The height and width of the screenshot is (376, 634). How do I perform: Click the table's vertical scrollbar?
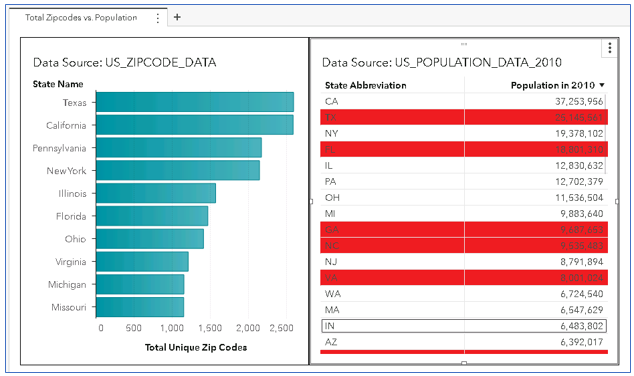point(606,133)
